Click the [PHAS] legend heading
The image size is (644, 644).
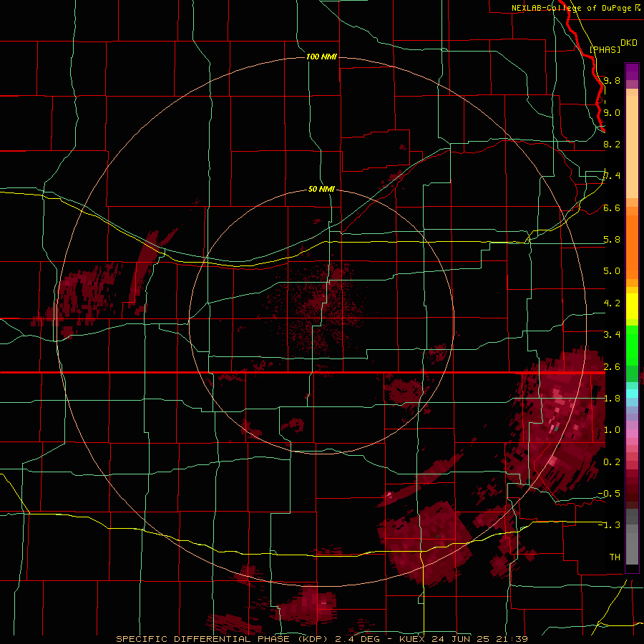pos(605,49)
